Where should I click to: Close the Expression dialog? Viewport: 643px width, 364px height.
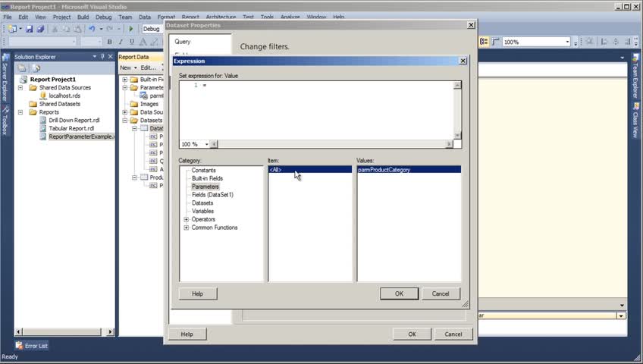463,61
